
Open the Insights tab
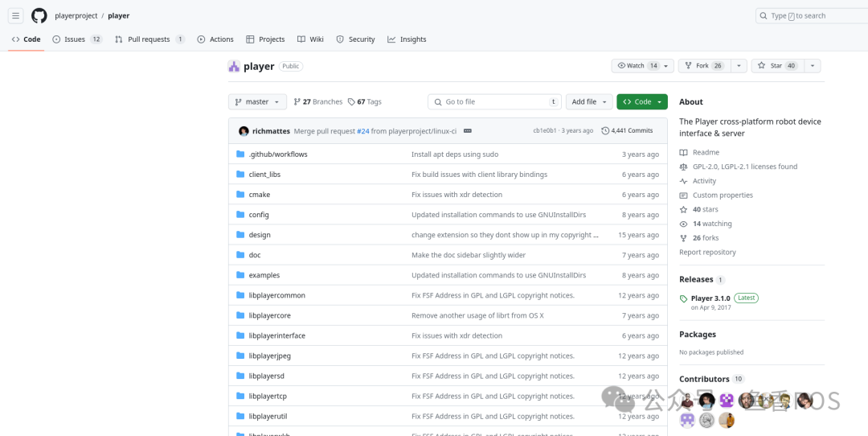pos(407,39)
